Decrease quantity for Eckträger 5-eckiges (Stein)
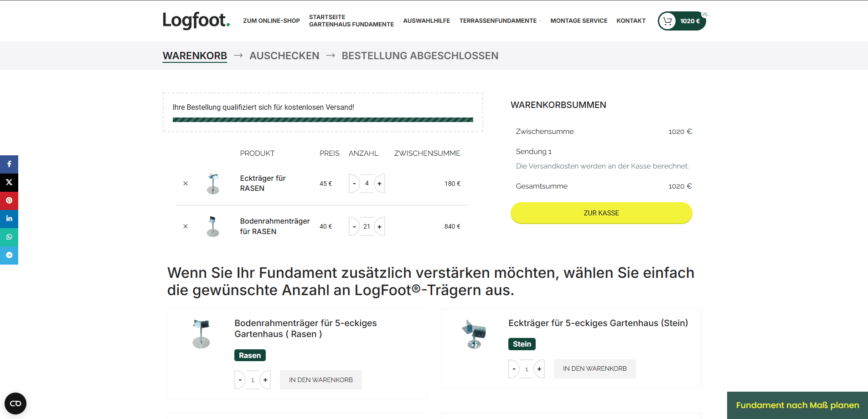This screenshot has height=419, width=868. [x=514, y=369]
